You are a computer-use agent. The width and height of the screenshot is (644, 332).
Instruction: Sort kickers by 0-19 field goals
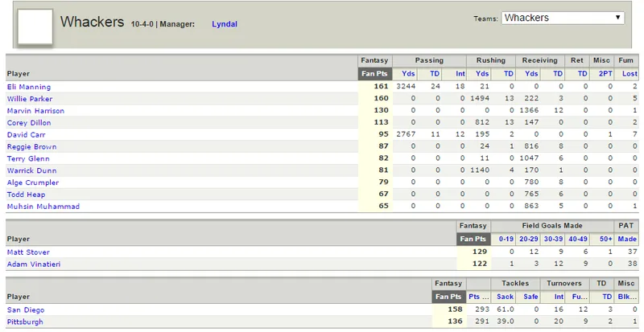click(506, 239)
